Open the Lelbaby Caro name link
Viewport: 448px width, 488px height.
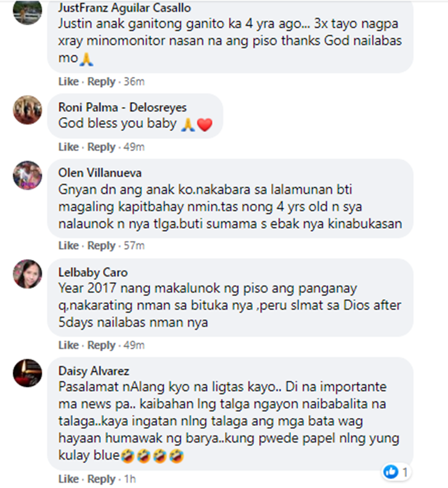coord(93,272)
